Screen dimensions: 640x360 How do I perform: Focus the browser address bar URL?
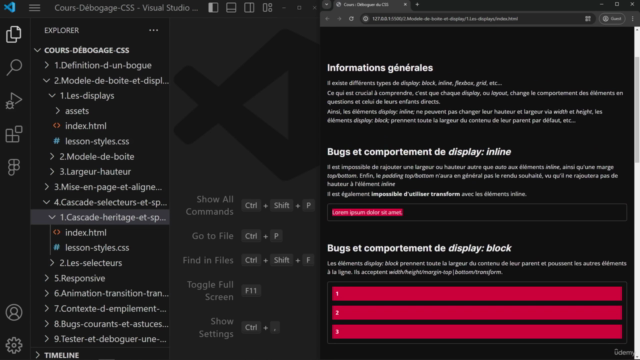[x=445, y=19]
